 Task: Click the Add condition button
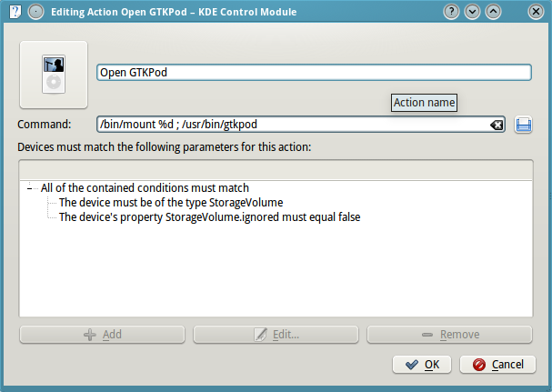(103, 334)
